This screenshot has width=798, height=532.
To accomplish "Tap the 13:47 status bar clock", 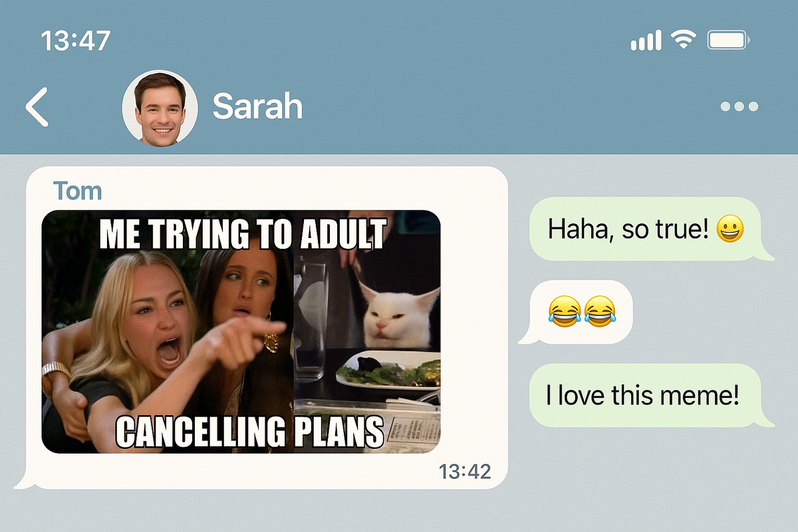I will (75, 41).
